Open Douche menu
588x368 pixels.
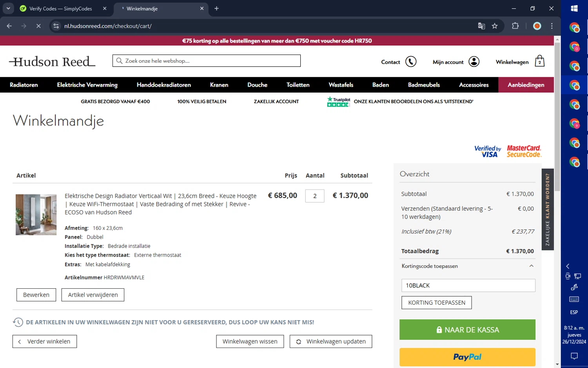coord(258,85)
